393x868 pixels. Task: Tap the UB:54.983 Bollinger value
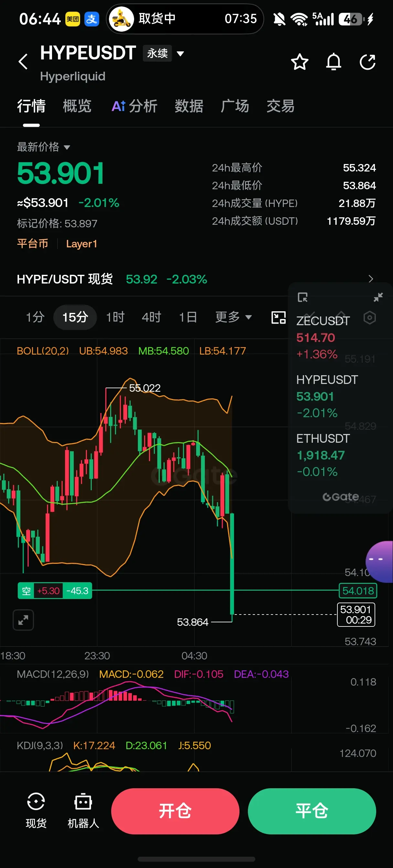click(x=103, y=351)
